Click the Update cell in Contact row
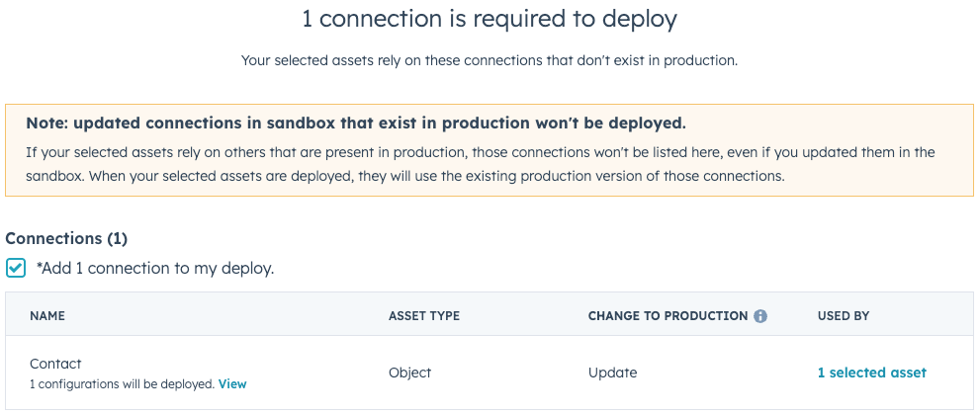This screenshot has width=980, height=415. tap(612, 373)
